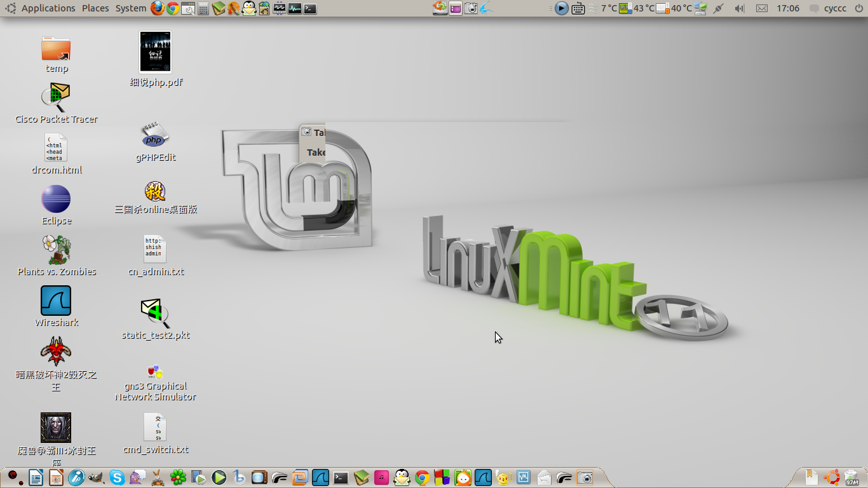Select the gns3 Graphical Network Simulator launcher
Viewport: 868px width, 488px height.
click(156, 383)
